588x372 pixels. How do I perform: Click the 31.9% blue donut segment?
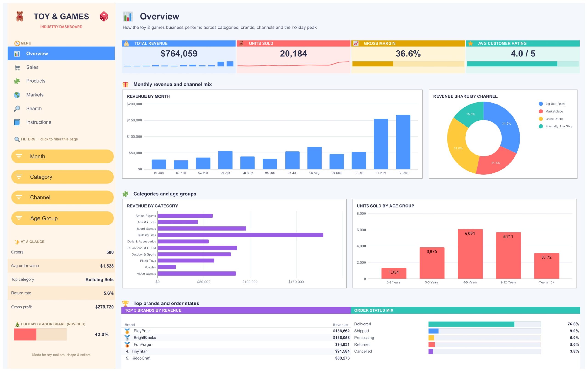pos(506,123)
